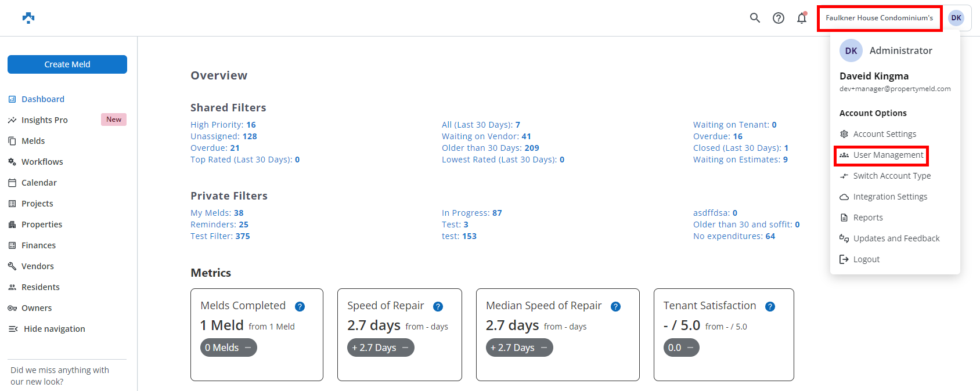Open User Management from account options
Viewport: 980px width, 391px height.
pyautogui.click(x=888, y=155)
